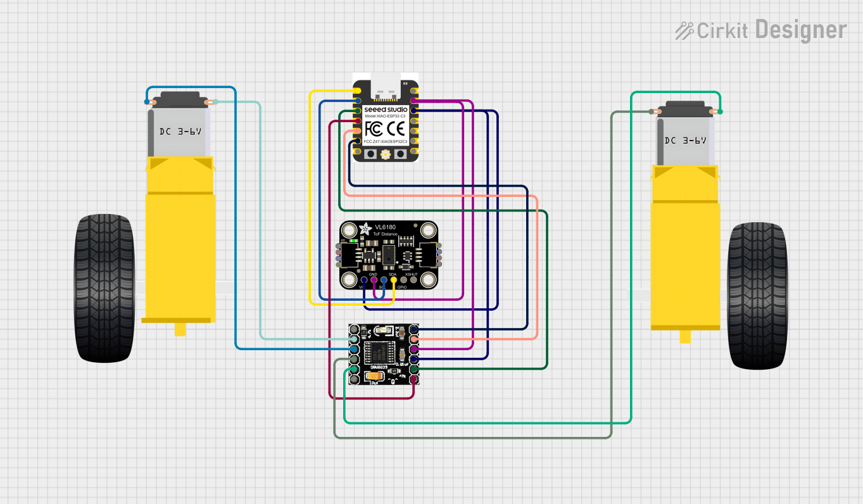This screenshot has height=504, width=863.
Task: Click the 'DC 3-6V' label on left motor
Action: coord(180,132)
